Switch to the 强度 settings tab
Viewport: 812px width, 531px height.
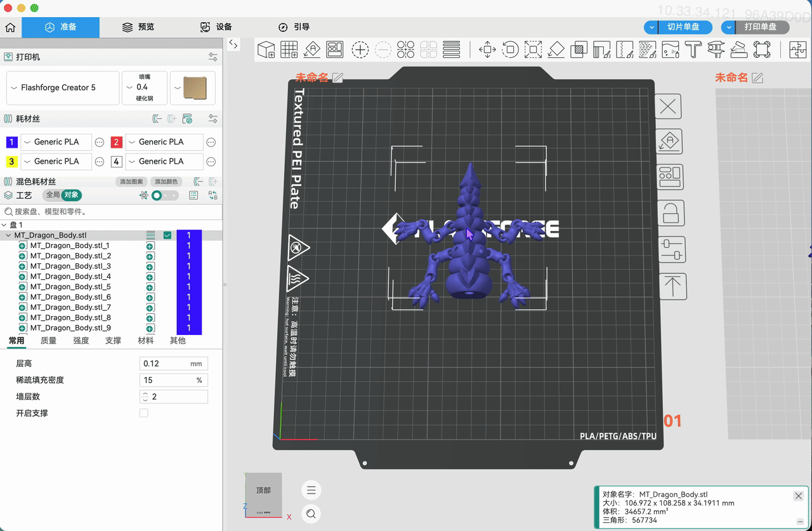click(x=81, y=341)
